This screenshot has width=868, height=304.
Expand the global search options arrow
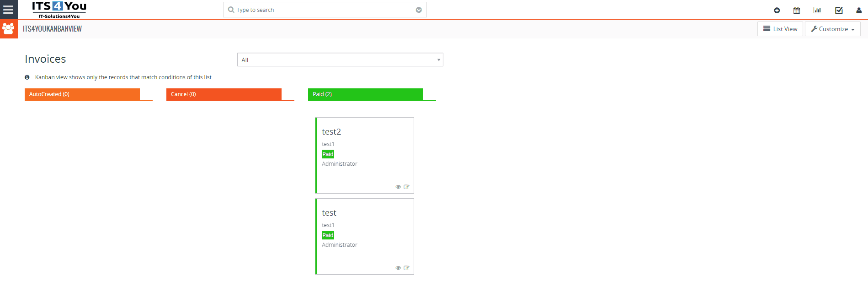419,10
